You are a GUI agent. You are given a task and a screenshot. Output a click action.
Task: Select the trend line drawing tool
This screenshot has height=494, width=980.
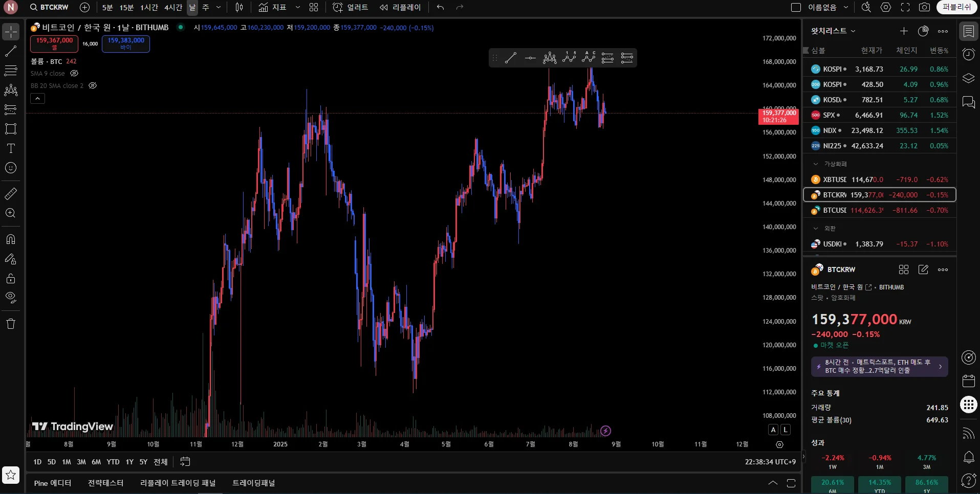(11, 51)
